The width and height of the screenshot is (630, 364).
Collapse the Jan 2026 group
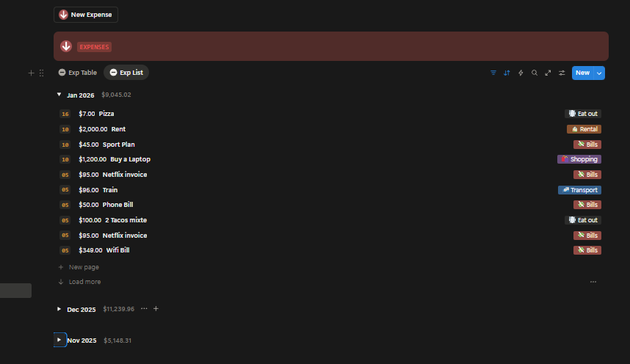59,95
